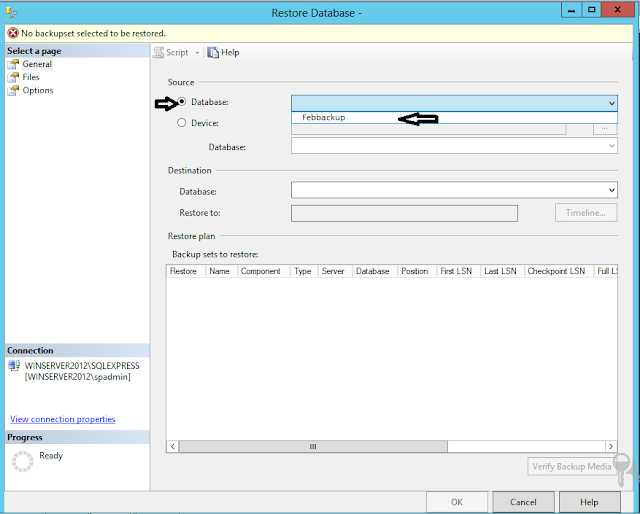640x514 pixels.
Task: Click the toolbar Help icon button
Action: tap(223, 52)
